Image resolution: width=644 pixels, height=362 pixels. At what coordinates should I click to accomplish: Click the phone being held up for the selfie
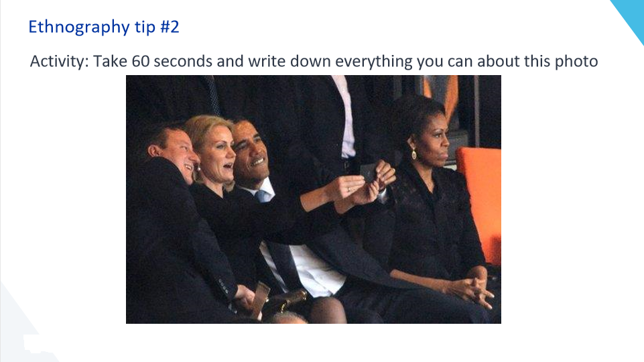pyautogui.click(x=368, y=172)
